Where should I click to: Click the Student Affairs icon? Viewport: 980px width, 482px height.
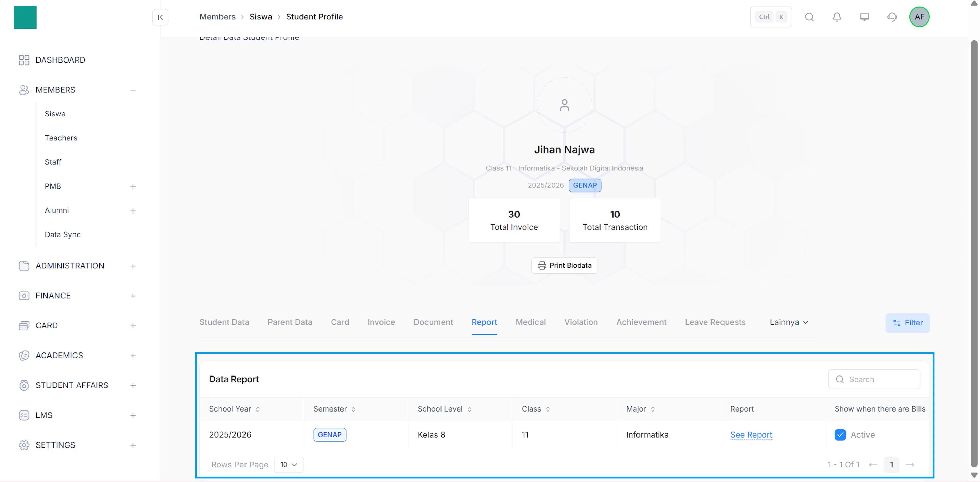24,385
